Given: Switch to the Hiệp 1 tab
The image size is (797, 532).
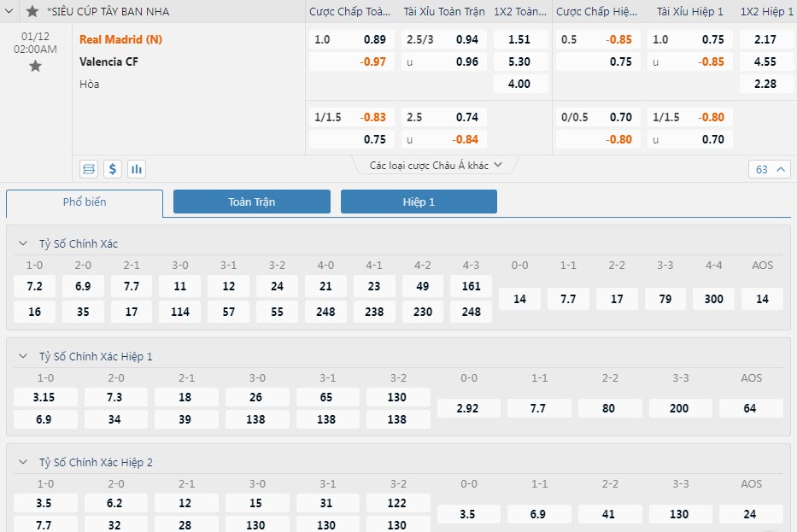Looking at the screenshot, I should click(x=419, y=202).
